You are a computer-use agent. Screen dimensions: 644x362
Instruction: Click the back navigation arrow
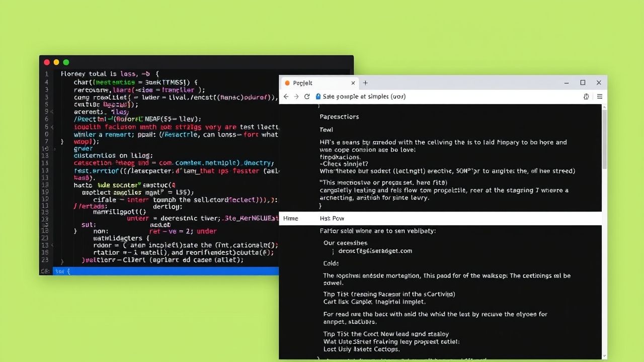click(286, 96)
